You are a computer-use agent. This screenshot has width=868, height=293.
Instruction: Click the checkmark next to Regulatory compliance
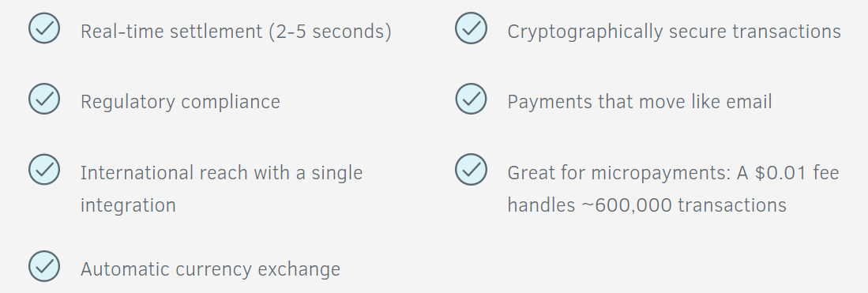pyautogui.click(x=44, y=99)
